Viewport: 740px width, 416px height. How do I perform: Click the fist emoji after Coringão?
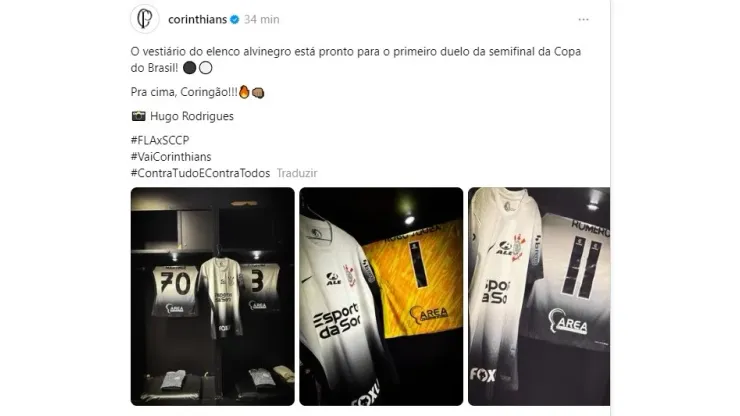click(258, 93)
